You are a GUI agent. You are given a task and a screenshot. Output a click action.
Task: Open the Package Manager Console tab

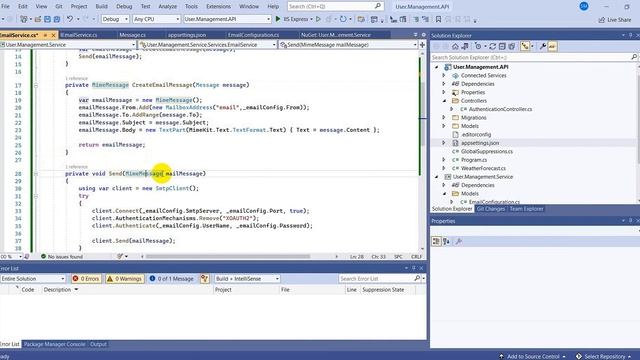coord(54,344)
